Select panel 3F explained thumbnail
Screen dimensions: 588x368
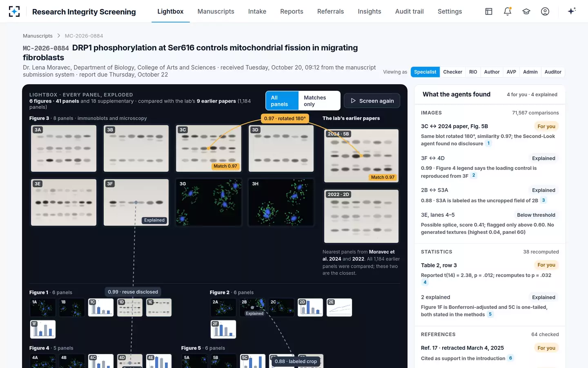click(136, 202)
